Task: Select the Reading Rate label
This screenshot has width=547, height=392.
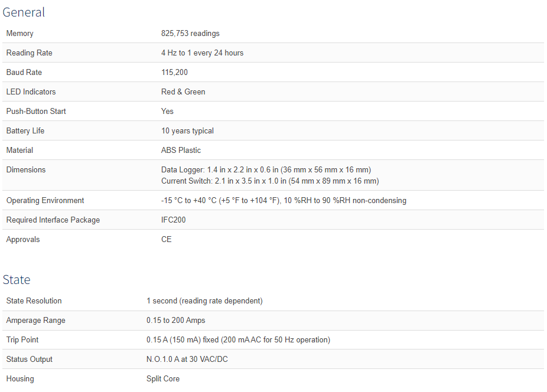Action: tap(30, 53)
